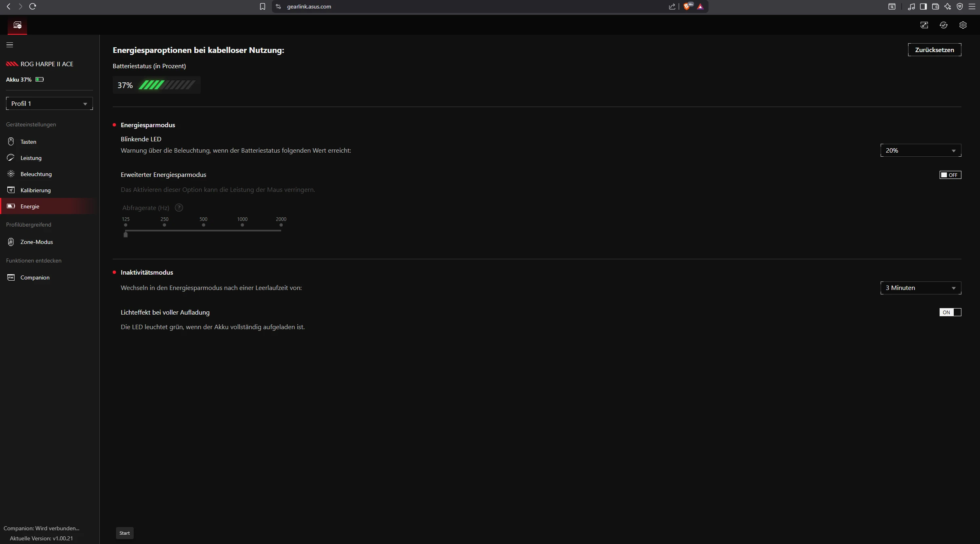Click the gearlink.asus.com address field
980x544 pixels.
pos(309,6)
